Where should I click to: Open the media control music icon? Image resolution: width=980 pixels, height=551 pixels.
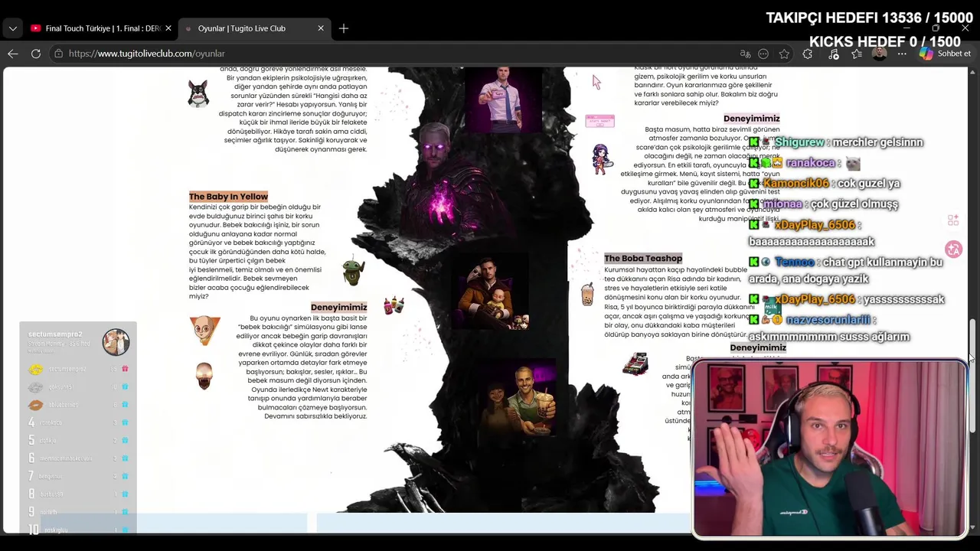point(834,54)
